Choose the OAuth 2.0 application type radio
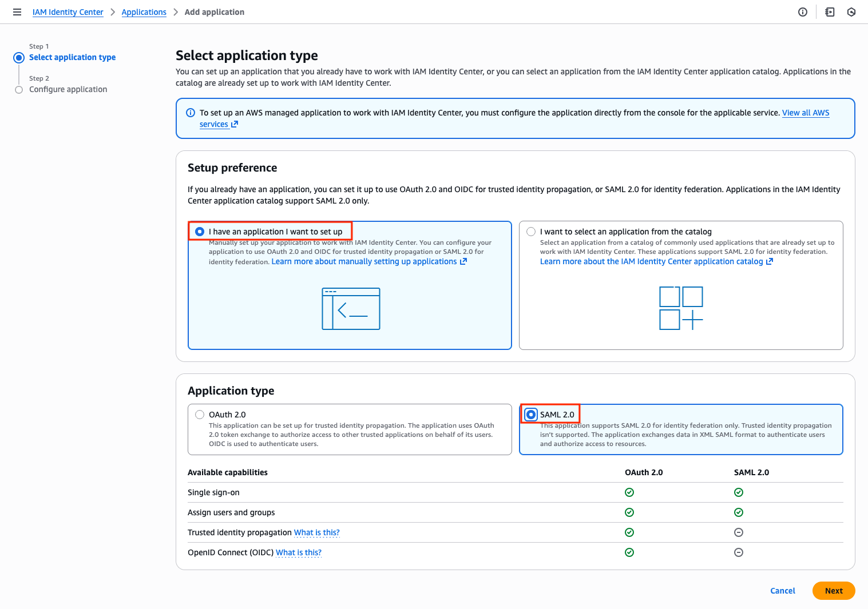This screenshot has height=609, width=868. click(200, 415)
